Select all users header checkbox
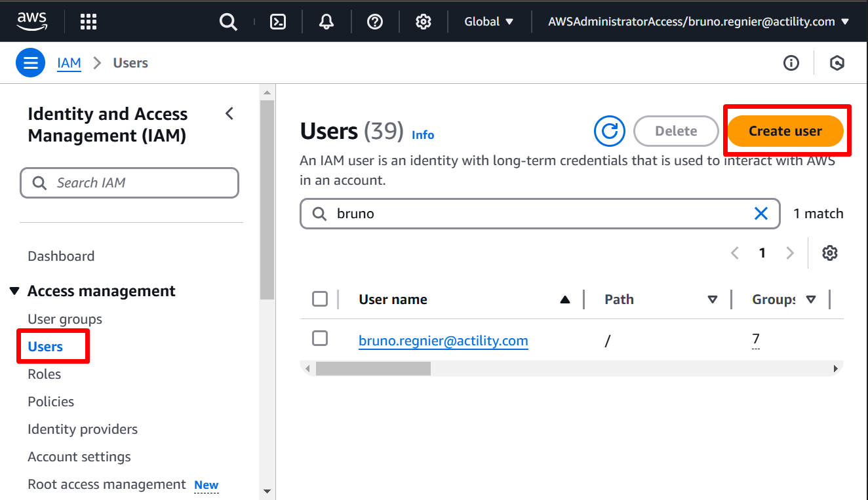Screen dimensions: 868x500 tap(320, 299)
